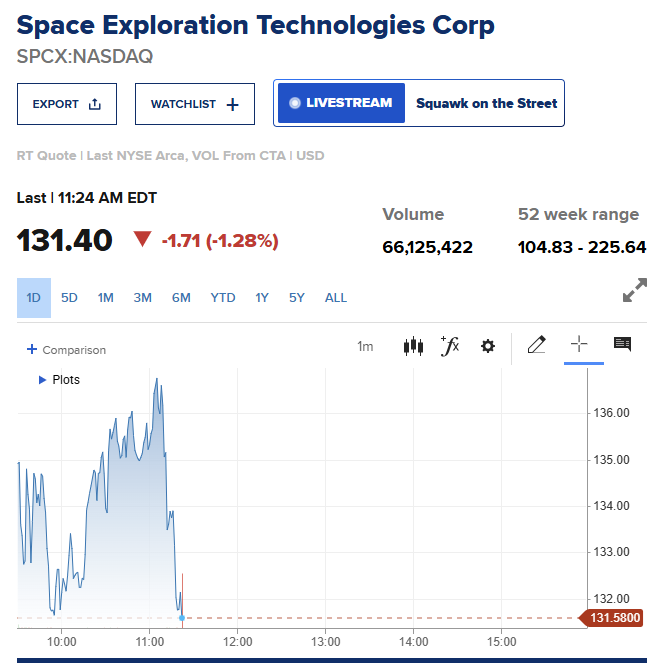Add a Comparison symbol
The width and height of the screenshot is (658, 664).
(x=66, y=350)
